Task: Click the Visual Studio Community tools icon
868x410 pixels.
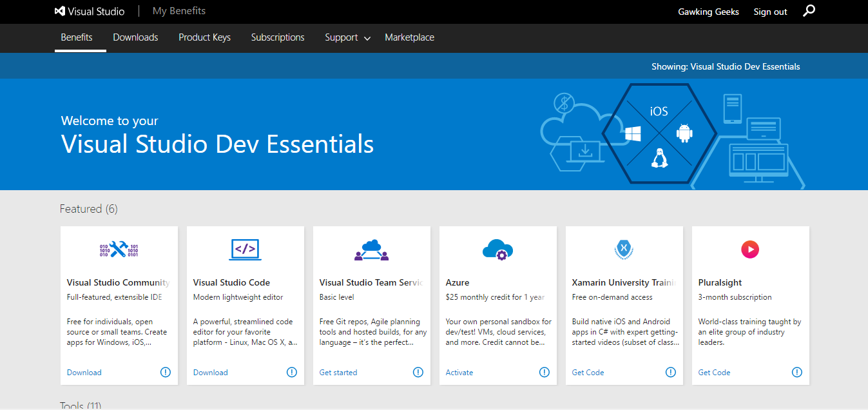Action: point(119,249)
